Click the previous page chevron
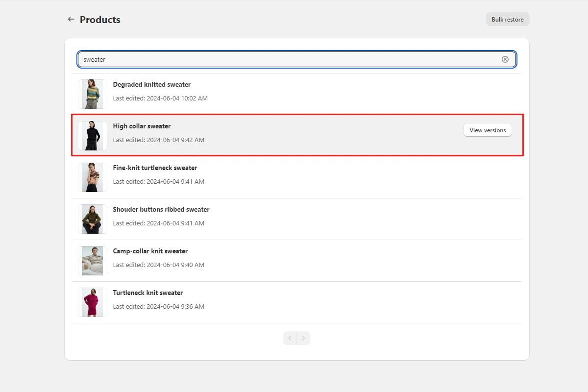The image size is (588, 392). 290,338
